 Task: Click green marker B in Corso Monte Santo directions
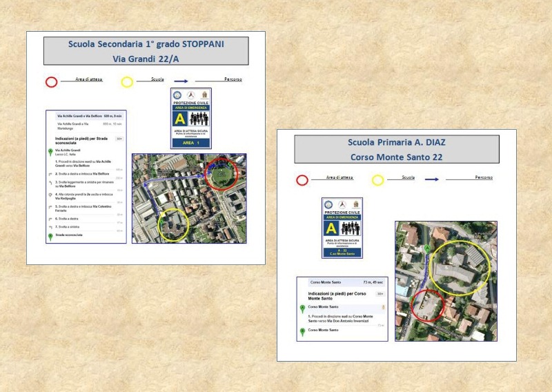pos(302,331)
